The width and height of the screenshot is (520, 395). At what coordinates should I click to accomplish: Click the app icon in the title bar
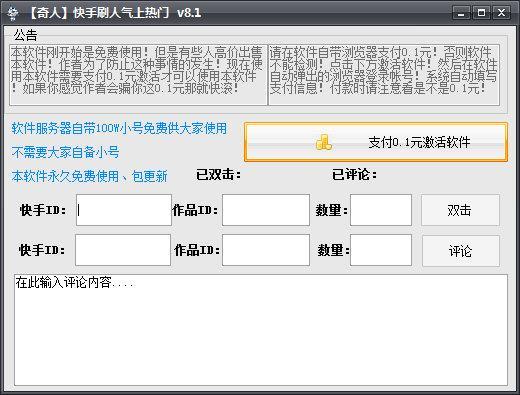coord(13,13)
